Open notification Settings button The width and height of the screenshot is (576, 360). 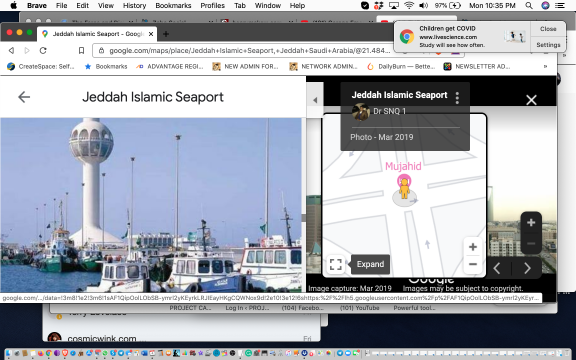[x=548, y=45]
